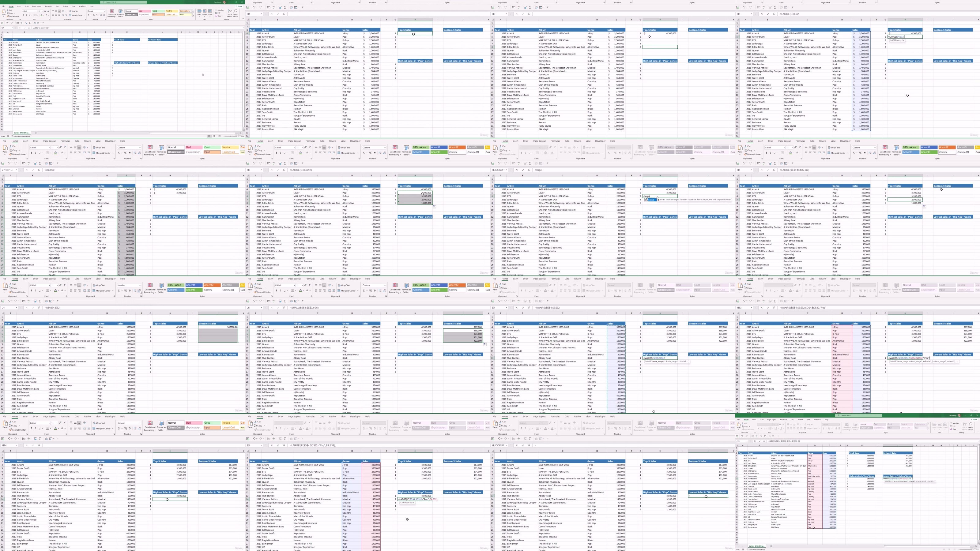The height and width of the screenshot is (551, 980).
Task: Click Increase Indent in the =LARGE(E4:E32,2) frame
Action: coord(334,153)
